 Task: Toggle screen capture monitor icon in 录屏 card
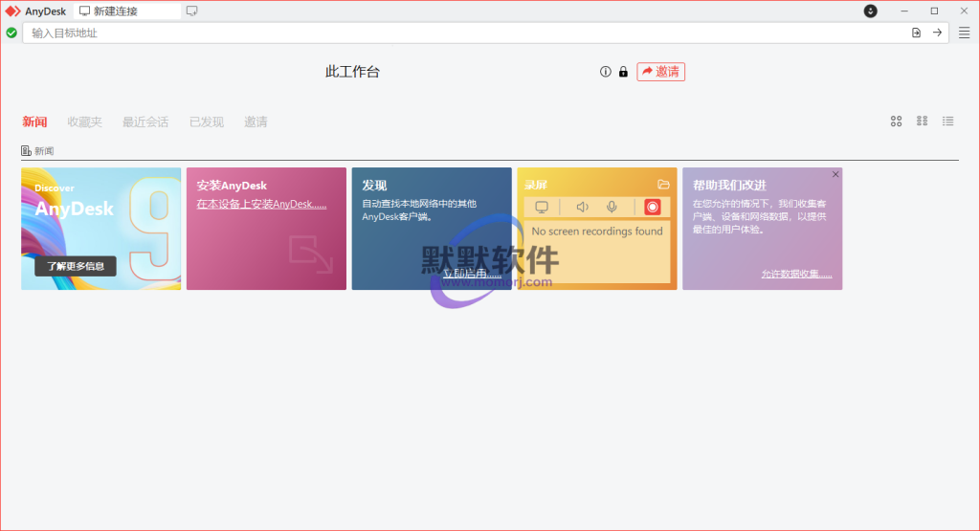[542, 207]
